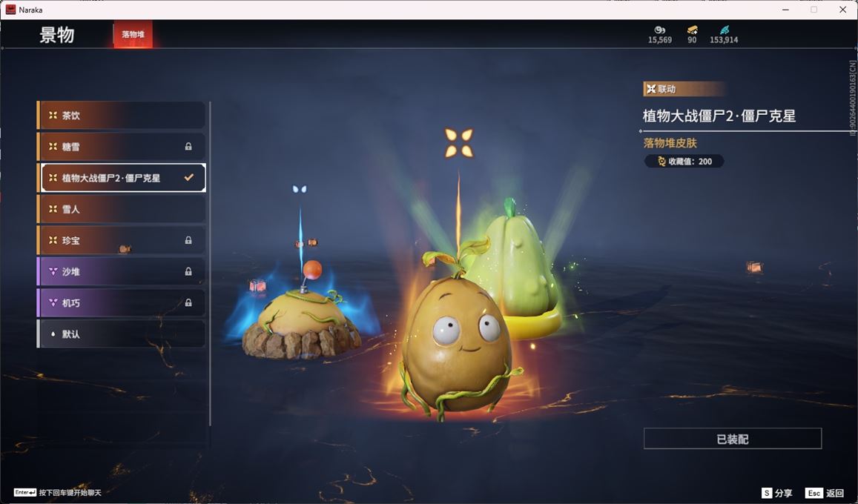Select 植物大战僵尸2·僵尸克星 skin entry
Image resolution: width=858 pixels, height=504 pixels.
pos(121,178)
